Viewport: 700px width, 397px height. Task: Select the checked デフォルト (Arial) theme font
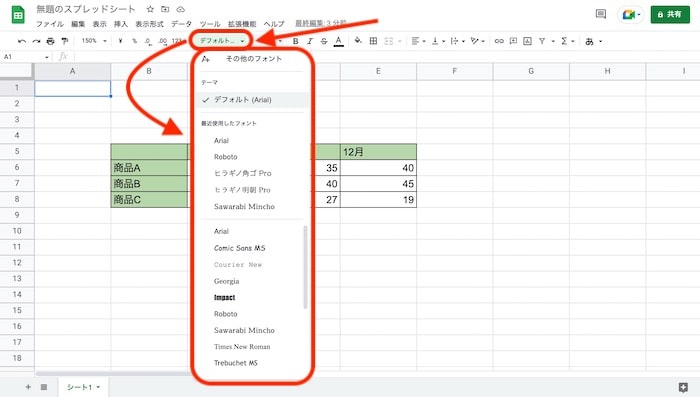pyautogui.click(x=253, y=100)
